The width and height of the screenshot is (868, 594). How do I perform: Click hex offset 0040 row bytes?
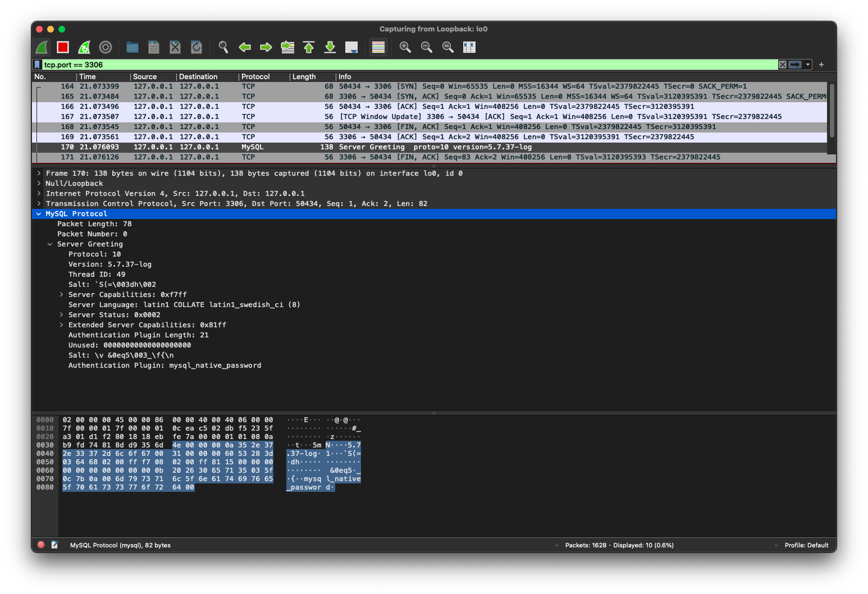click(168, 454)
